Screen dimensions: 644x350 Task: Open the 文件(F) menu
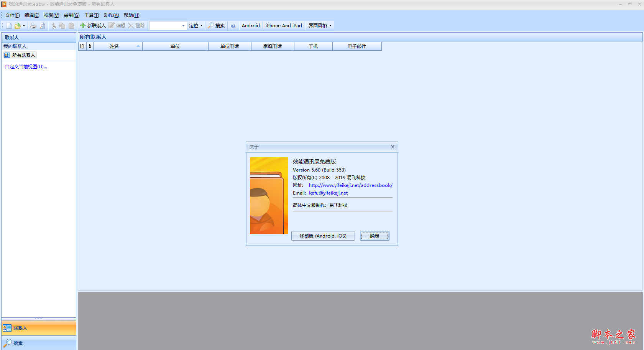click(x=13, y=15)
